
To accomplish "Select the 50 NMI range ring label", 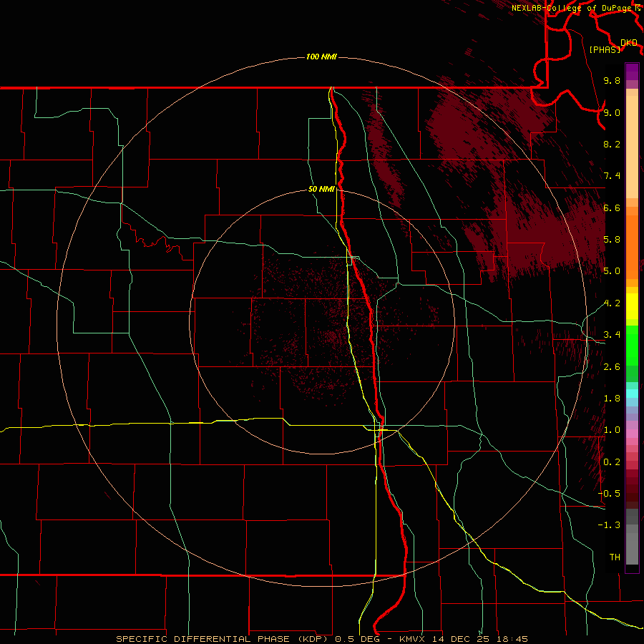I will point(321,190).
